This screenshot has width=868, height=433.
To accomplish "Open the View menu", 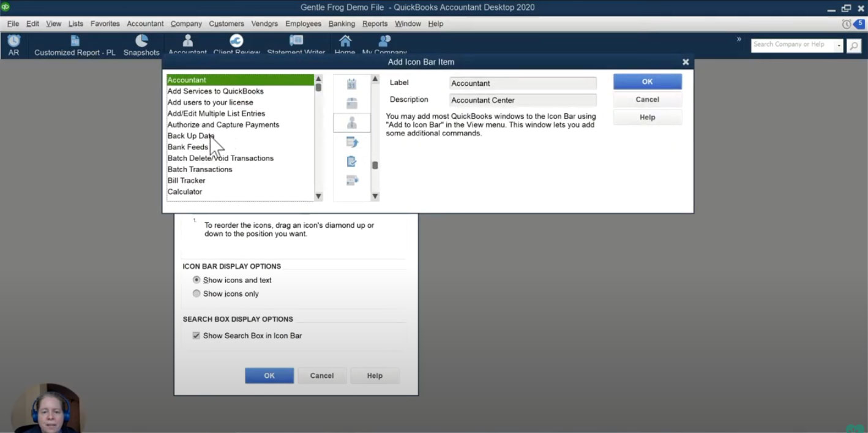I will (54, 24).
